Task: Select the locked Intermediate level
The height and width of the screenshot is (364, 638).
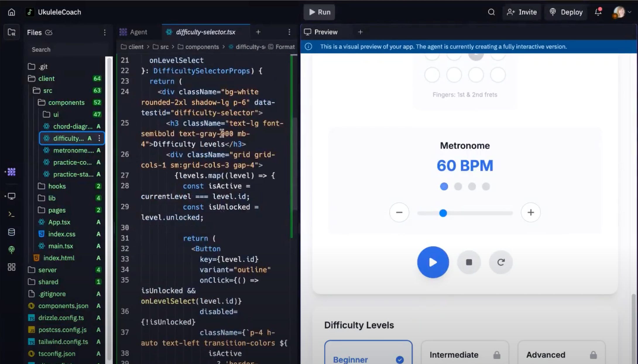Action: click(x=465, y=355)
